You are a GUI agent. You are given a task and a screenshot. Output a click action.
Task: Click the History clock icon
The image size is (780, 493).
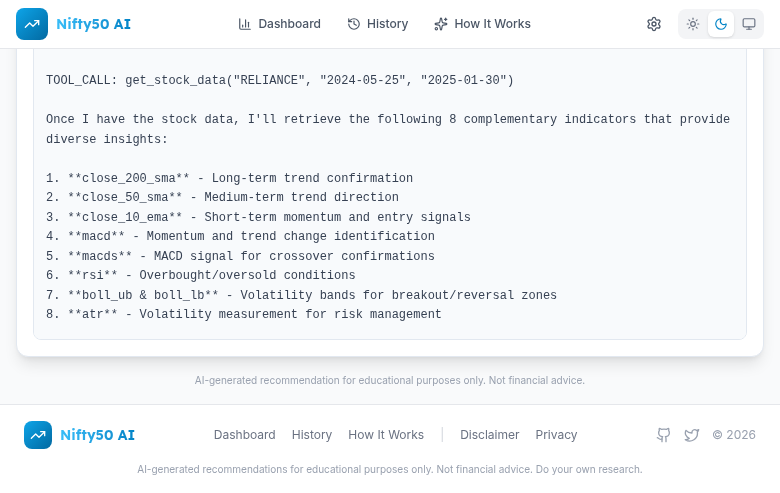click(354, 24)
